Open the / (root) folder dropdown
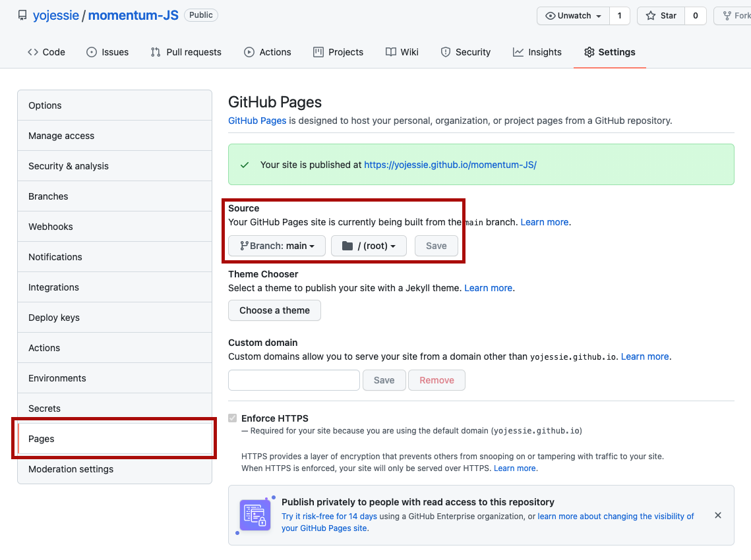The height and width of the screenshot is (560, 751). pos(369,246)
